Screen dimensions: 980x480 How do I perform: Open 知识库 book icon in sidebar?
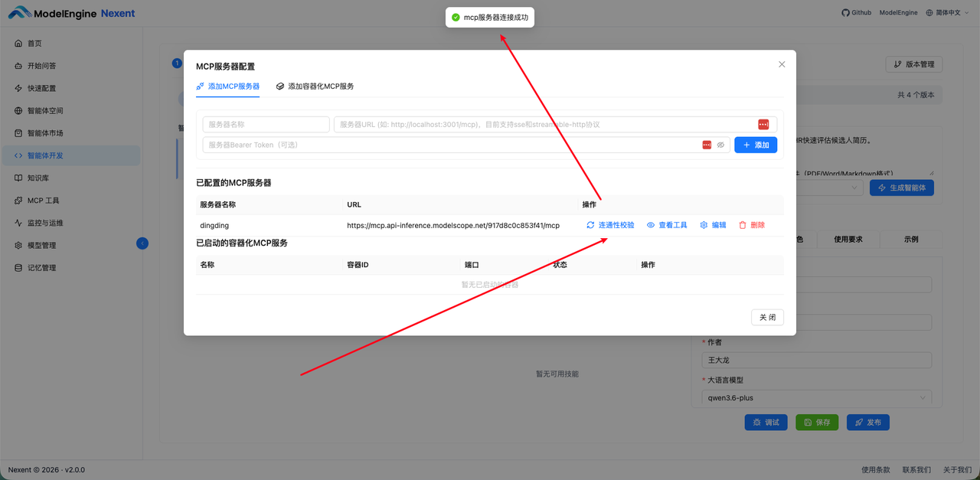pyautogui.click(x=18, y=178)
